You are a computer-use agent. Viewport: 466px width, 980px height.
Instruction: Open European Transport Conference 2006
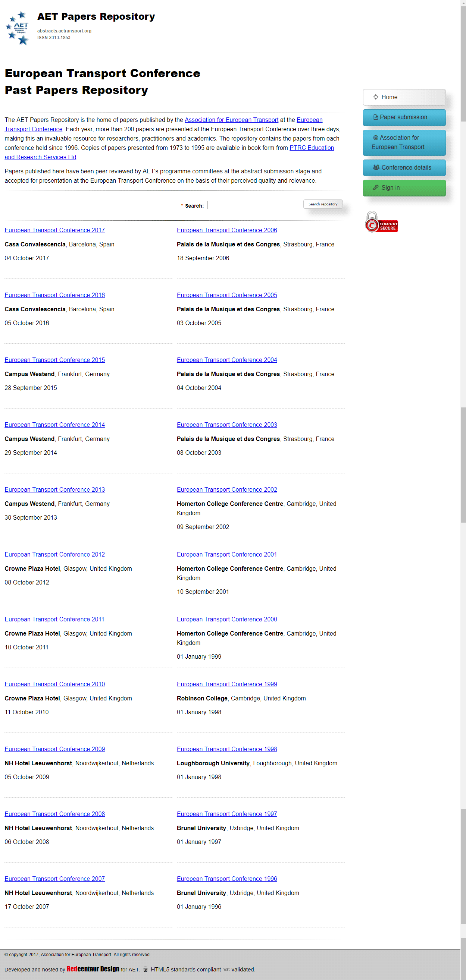point(227,230)
